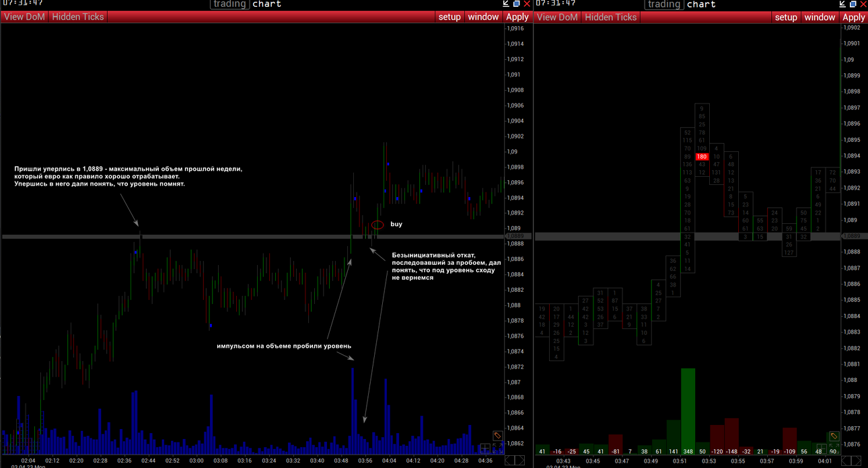
Task: Click the 1,0872 price on the candlestick chart scale
Action: point(515,367)
